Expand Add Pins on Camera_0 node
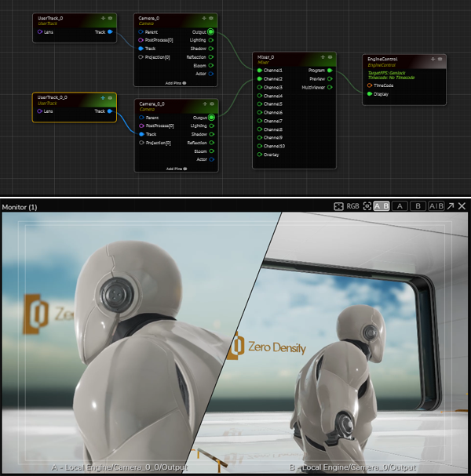The height and width of the screenshot is (476, 471). coord(176,82)
